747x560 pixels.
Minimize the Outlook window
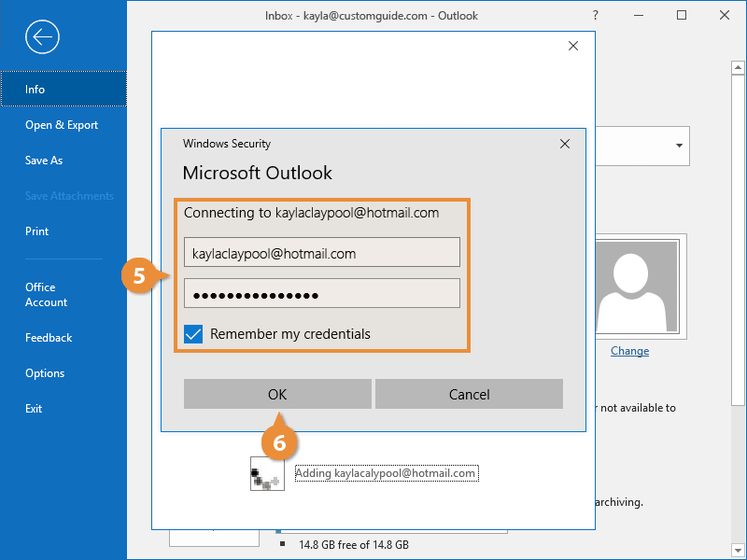tap(639, 15)
